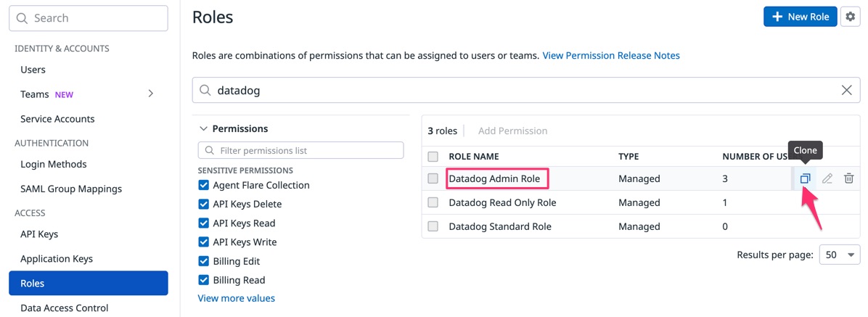Open the roles settings gear icon
The width and height of the screenshot is (868, 317).
(851, 17)
